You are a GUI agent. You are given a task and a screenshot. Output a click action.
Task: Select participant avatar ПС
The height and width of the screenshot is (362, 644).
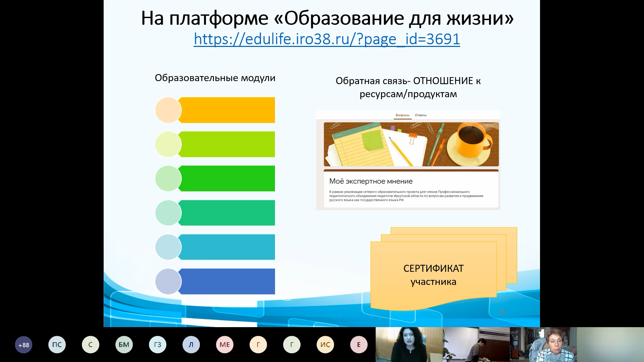(x=57, y=345)
